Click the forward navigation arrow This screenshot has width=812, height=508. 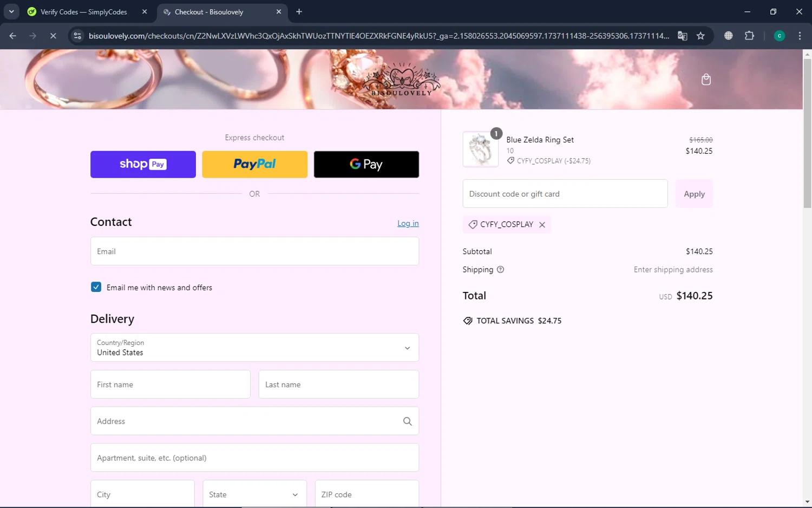point(33,36)
